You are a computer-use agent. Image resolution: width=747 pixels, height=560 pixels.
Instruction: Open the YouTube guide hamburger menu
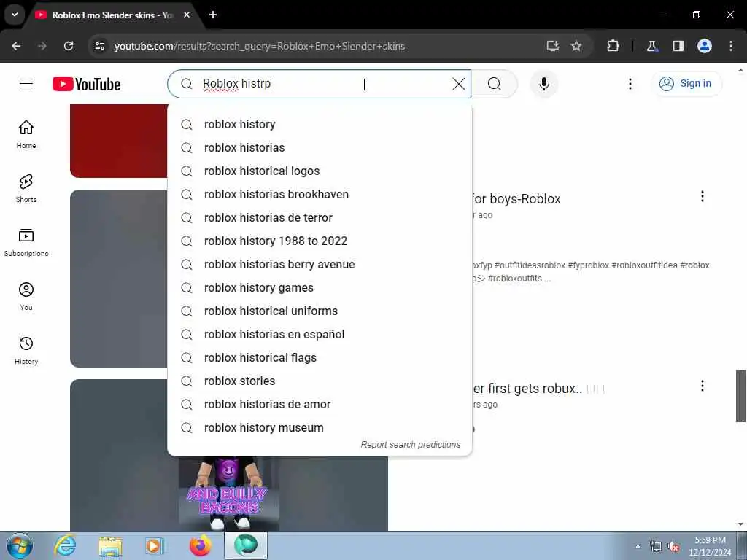26,84
